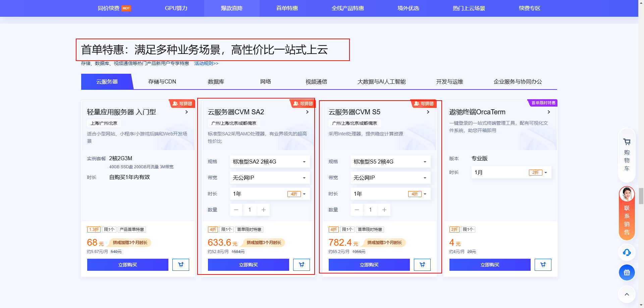The width and height of the screenshot is (644, 308).
Task: Click the page vertical scrollbar thumb
Action: point(641,196)
